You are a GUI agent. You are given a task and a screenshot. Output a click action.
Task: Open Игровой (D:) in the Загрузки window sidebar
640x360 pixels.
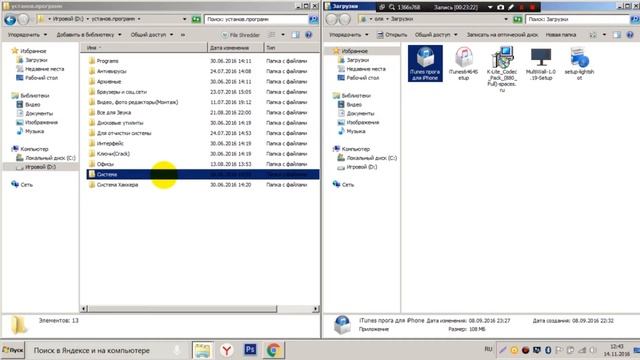tap(361, 167)
